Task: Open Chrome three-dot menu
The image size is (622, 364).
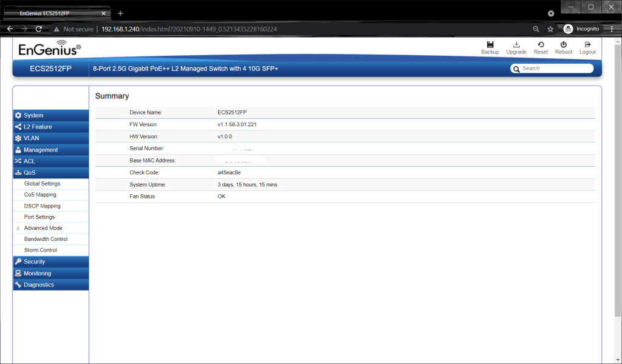Action: tap(612, 29)
